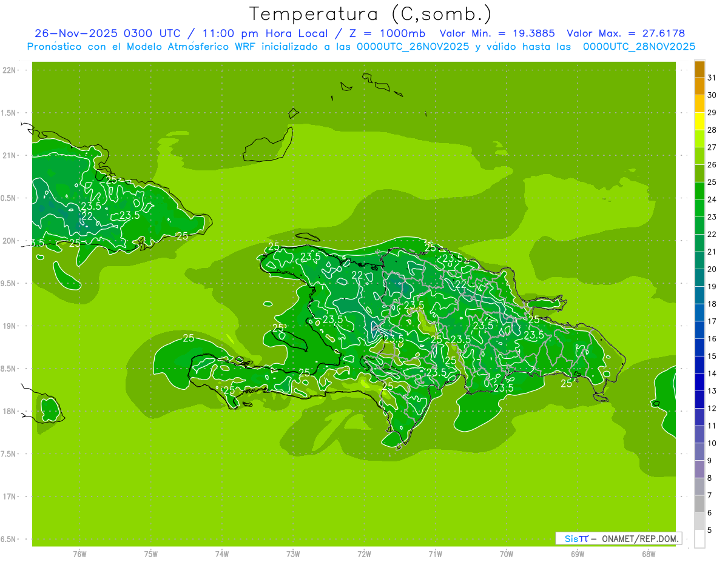This screenshot has height=562, width=728.
Task: Click the '28' label on the colorbar
Action: [x=712, y=130]
